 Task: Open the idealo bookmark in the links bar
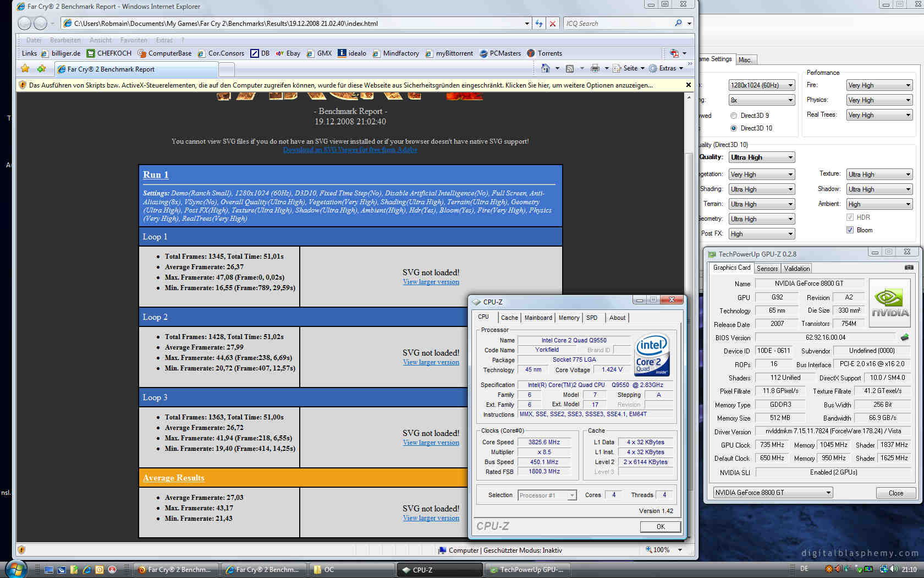352,53
